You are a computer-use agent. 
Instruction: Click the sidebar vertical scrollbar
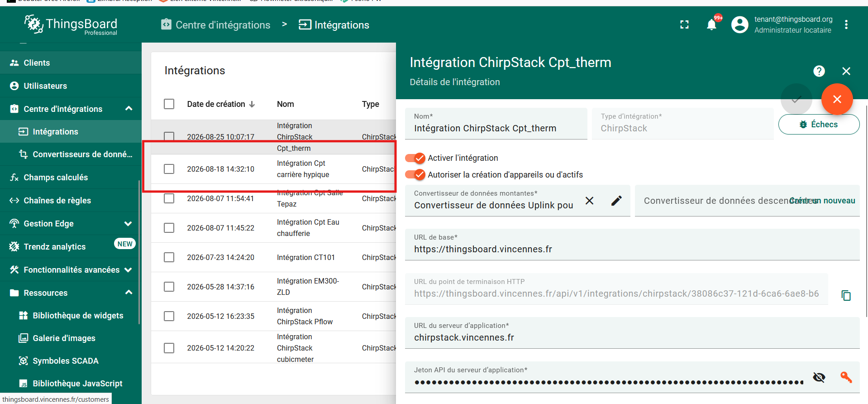(x=139, y=252)
